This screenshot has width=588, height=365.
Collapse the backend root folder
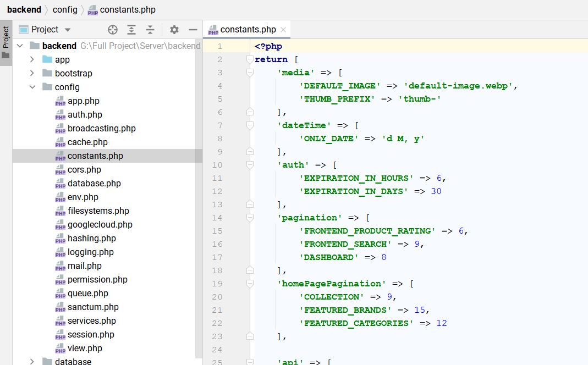(x=20, y=46)
